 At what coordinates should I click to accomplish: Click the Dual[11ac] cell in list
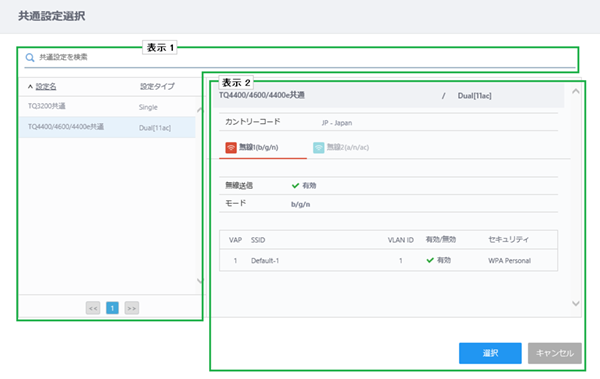tap(155, 128)
